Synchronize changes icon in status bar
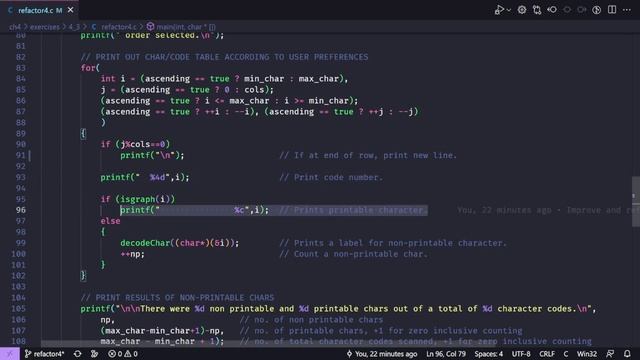Viewport: 640px width, 360px height. 77,354
